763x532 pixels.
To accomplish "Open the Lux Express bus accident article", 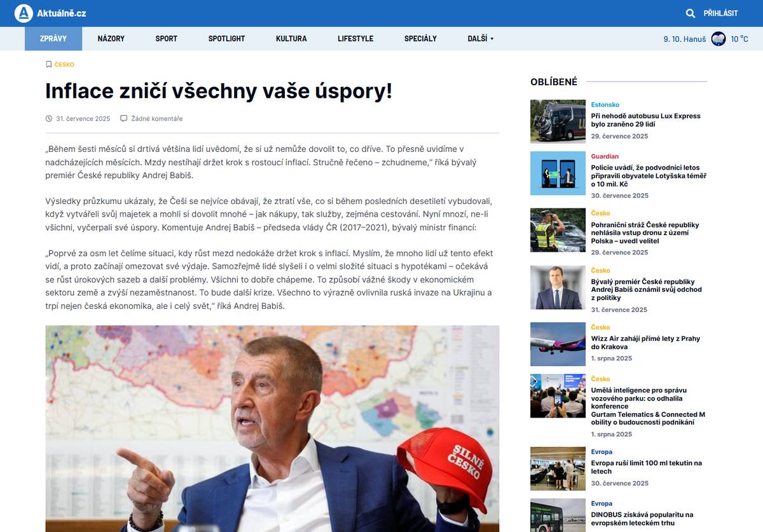I will 645,120.
